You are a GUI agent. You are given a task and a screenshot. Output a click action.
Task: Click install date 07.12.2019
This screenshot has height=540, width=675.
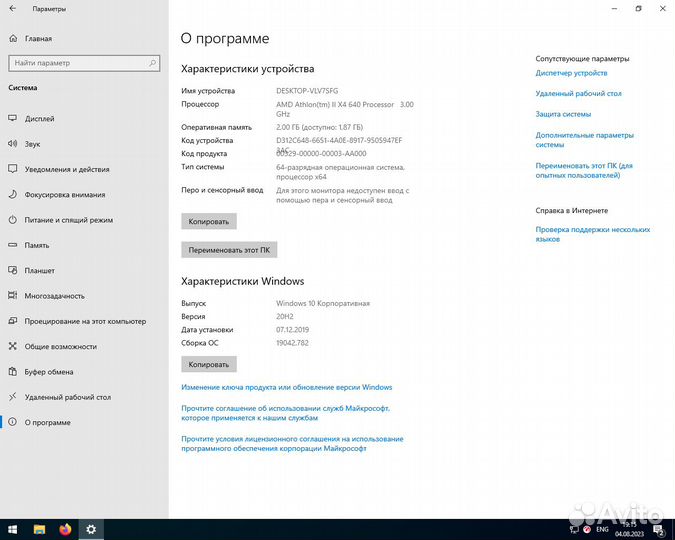point(292,329)
